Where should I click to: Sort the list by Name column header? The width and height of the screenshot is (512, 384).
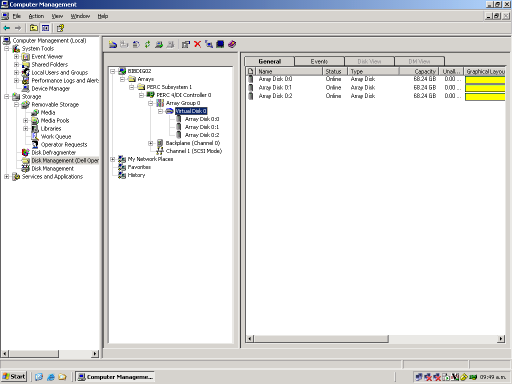point(289,71)
